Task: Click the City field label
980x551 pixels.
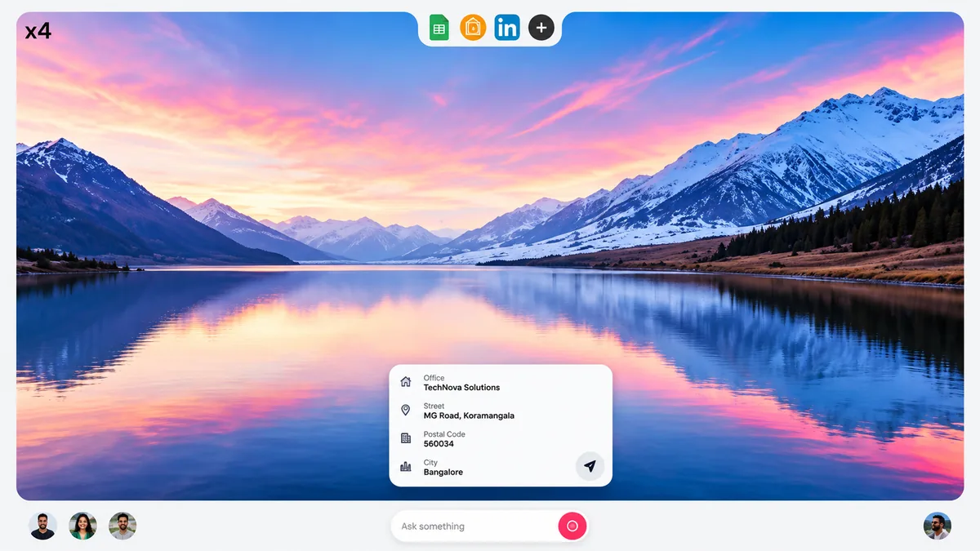Action: 430,463
